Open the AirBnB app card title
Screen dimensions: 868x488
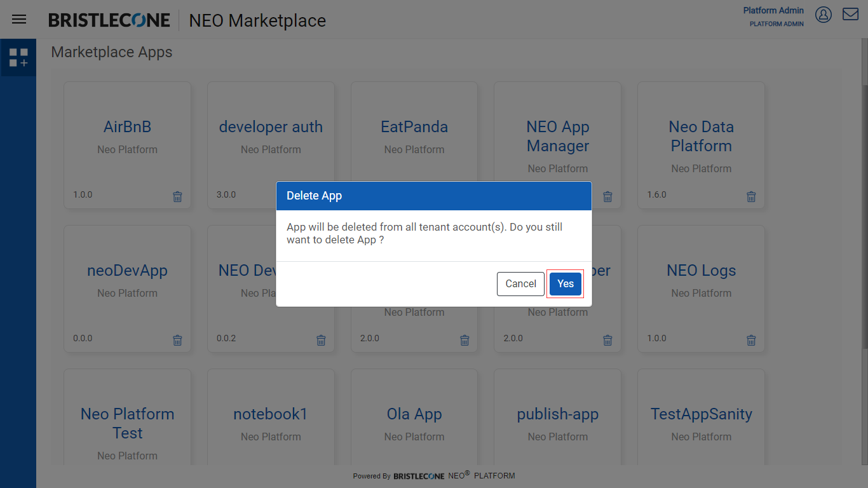[127, 127]
